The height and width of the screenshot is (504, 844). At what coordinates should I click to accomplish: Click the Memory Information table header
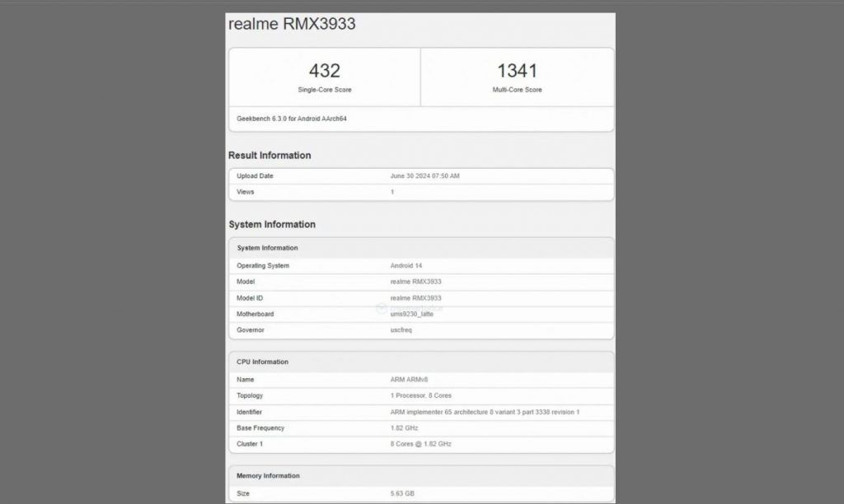pyautogui.click(x=268, y=476)
